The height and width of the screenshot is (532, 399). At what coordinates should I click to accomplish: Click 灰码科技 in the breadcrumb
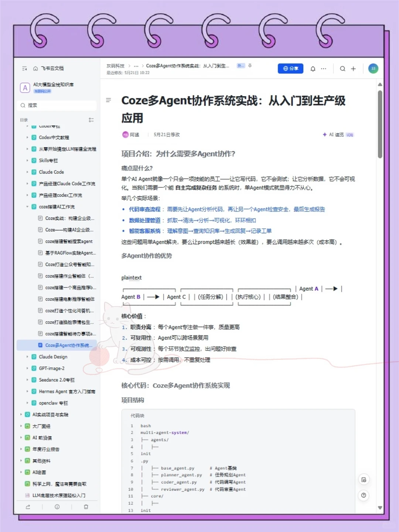coord(115,66)
